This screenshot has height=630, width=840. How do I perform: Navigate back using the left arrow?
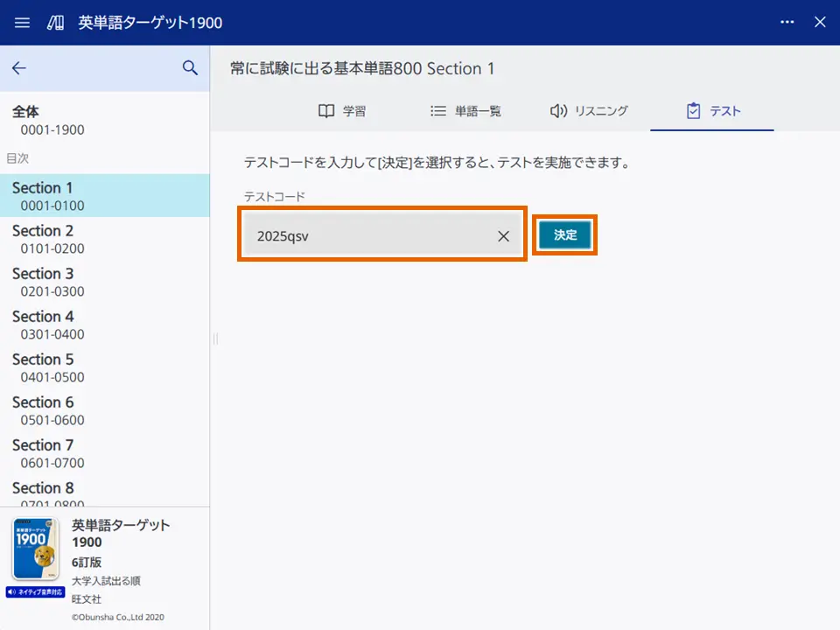tap(20, 67)
